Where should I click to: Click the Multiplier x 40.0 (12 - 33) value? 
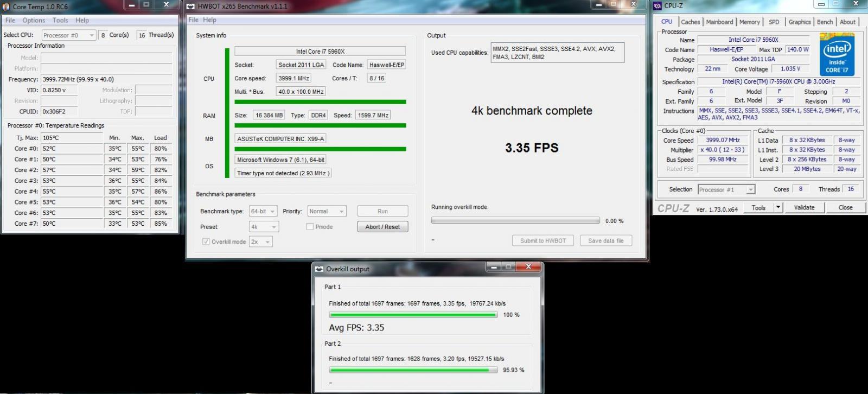click(x=723, y=150)
